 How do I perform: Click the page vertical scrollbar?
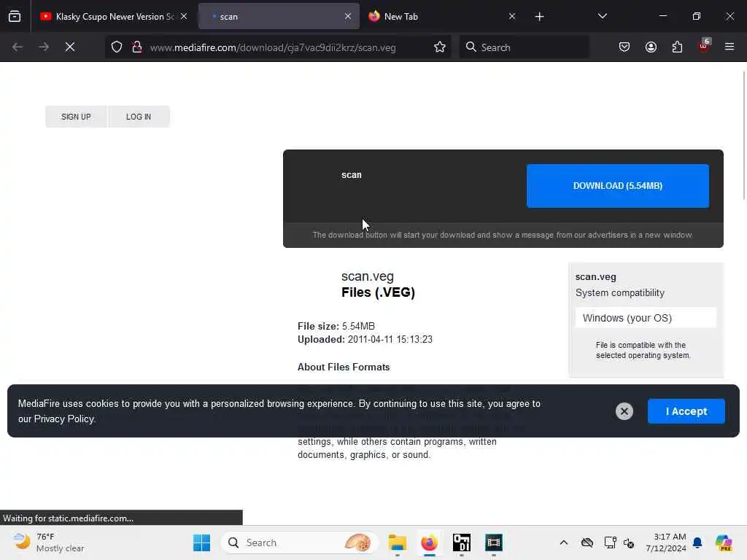tap(743, 136)
